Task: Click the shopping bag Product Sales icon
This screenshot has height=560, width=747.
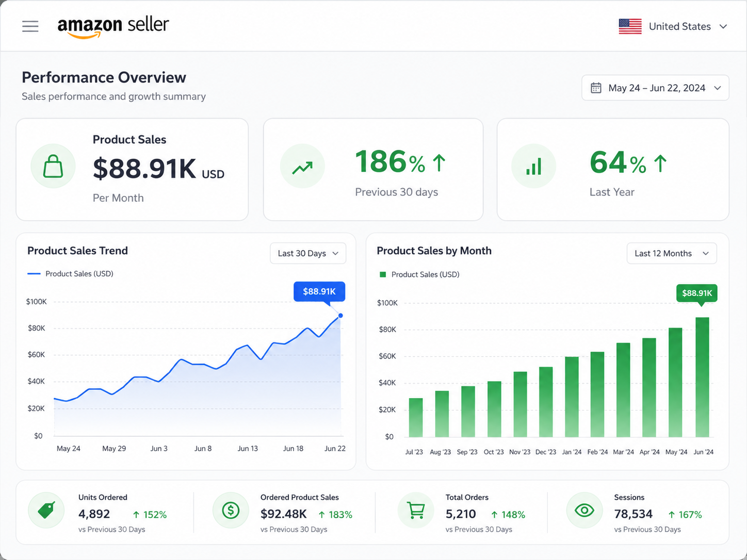Action: pyautogui.click(x=53, y=166)
